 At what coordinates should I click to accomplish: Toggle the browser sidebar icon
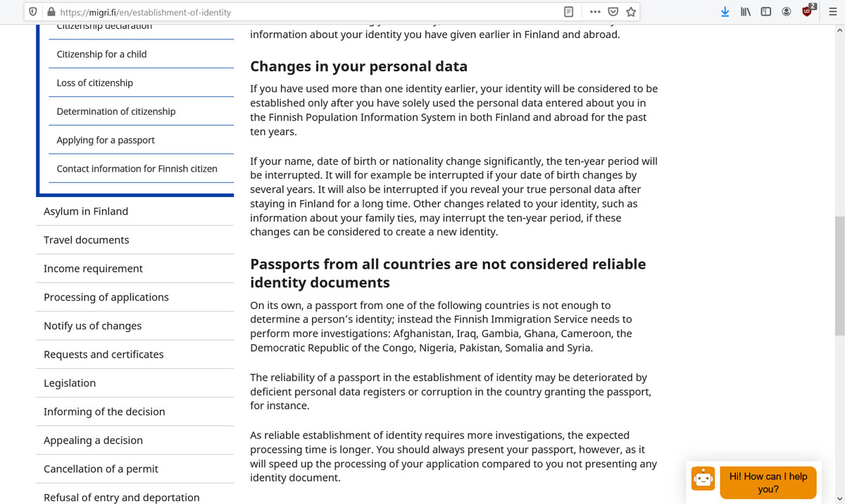pos(765,11)
